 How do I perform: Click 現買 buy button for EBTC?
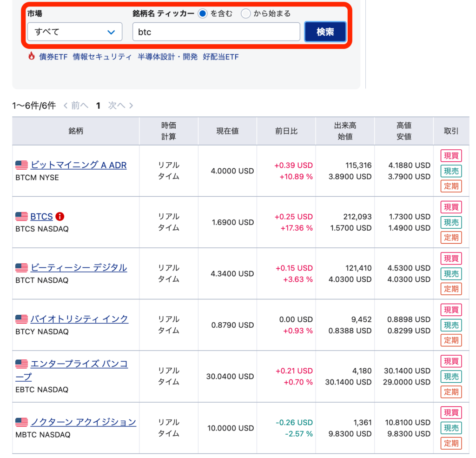pyautogui.click(x=451, y=361)
